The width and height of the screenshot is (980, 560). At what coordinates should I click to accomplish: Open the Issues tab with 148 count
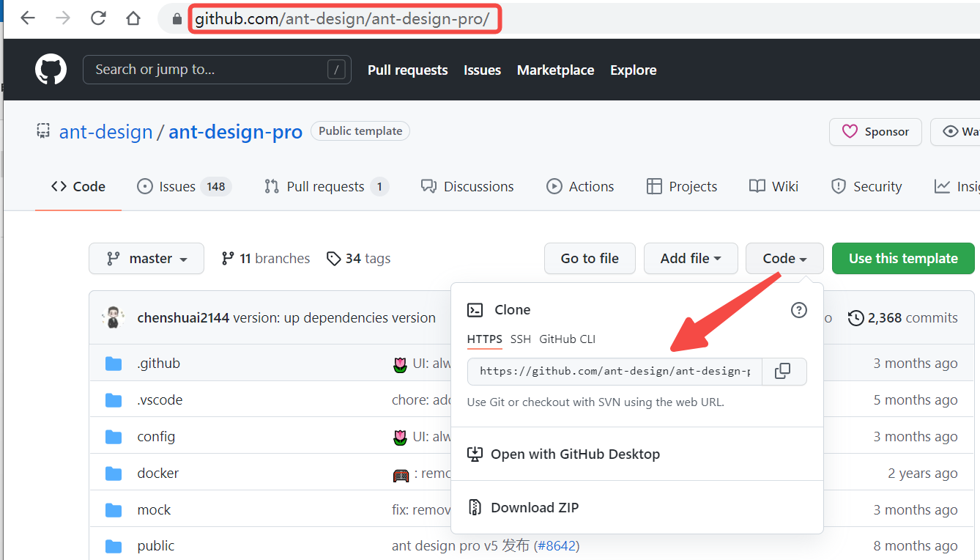pos(185,187)
